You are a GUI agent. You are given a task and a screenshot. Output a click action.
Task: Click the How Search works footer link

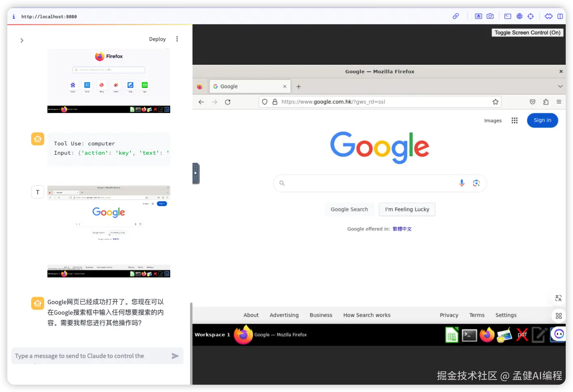[367, 315]
